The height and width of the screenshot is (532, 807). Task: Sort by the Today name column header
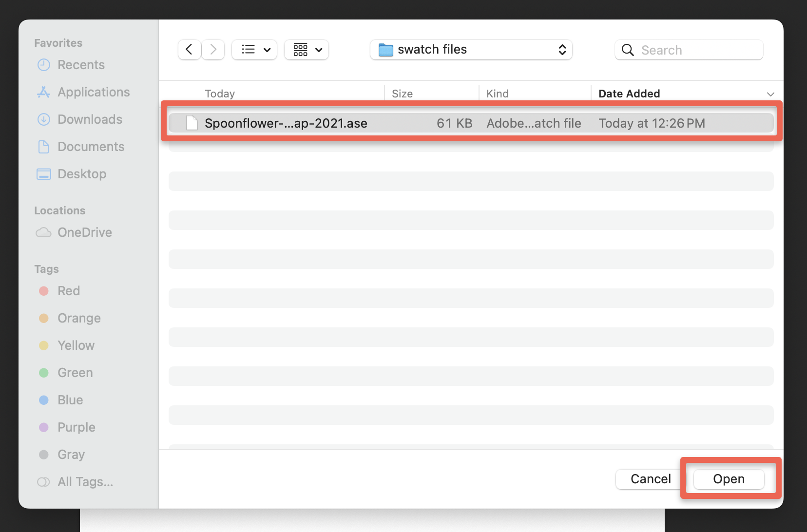(x=220, y=94)
